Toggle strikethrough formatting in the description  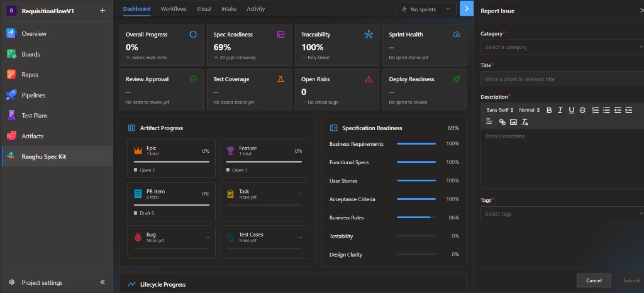coord(582,110)
